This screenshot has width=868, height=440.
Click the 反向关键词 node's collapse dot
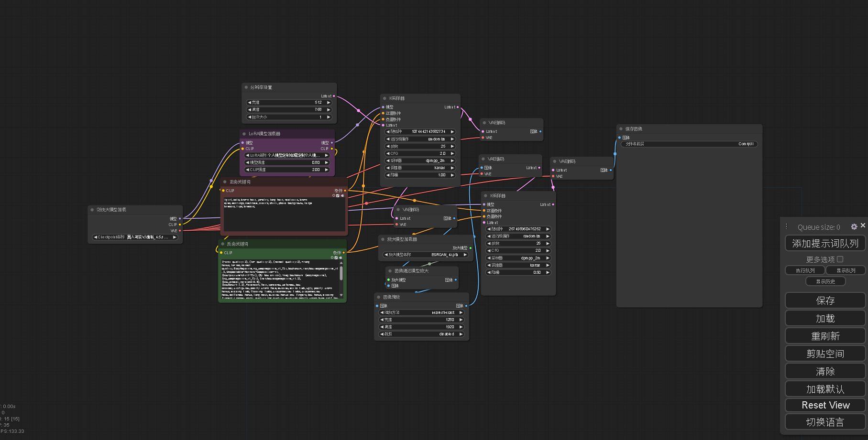(222, 244)
